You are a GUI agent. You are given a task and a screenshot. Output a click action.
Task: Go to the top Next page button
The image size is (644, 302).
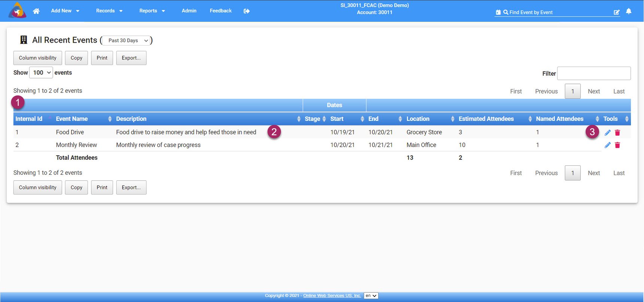coord(593,91)
